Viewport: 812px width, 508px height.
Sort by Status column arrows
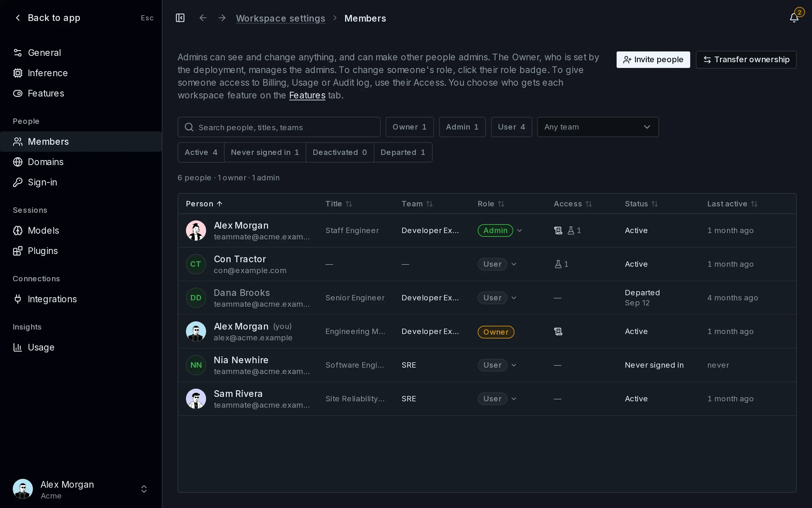click(x=655, y=204)
